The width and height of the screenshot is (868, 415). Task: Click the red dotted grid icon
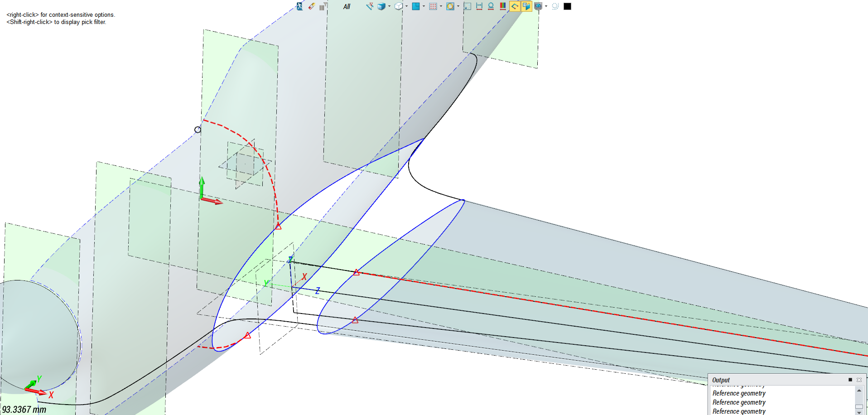click(x=433, y=6)
